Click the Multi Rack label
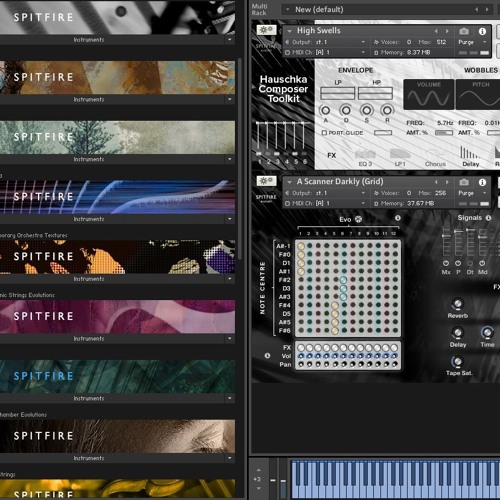The image size is (500, 500). pyautogui.click(x=259, y=9)
